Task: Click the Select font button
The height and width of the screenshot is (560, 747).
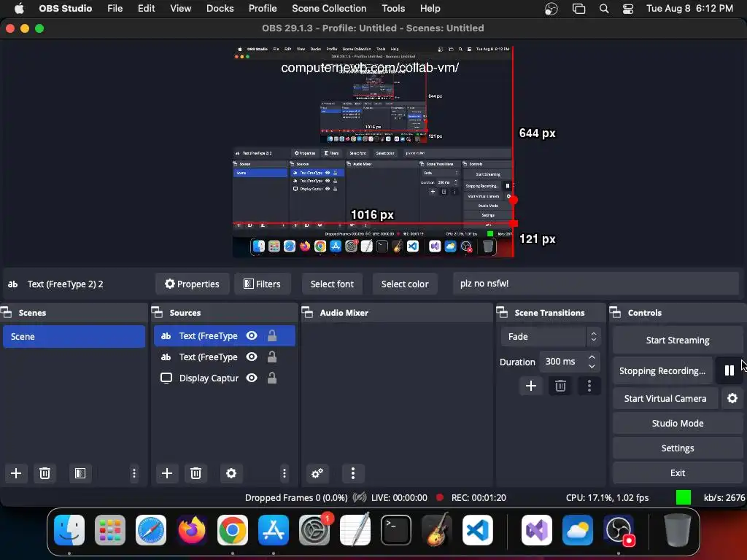Action: click(332, 284)
